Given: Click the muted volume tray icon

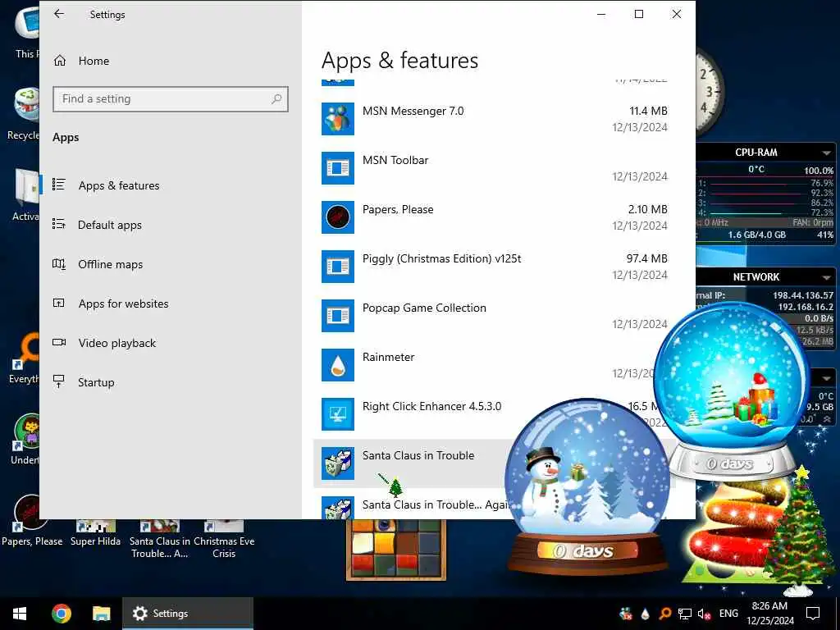Looking at the screenshot, I should [x=704, y=614].
